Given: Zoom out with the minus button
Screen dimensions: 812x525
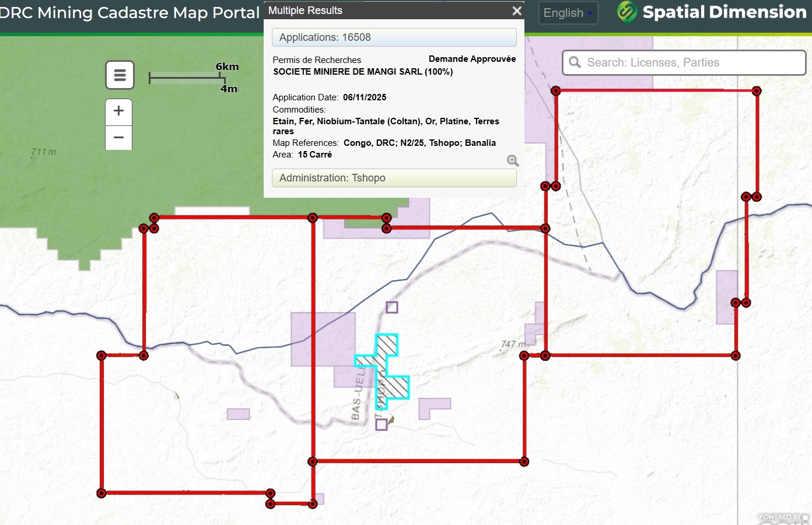Looking at the screenshot, I should (x=118, y=138).
